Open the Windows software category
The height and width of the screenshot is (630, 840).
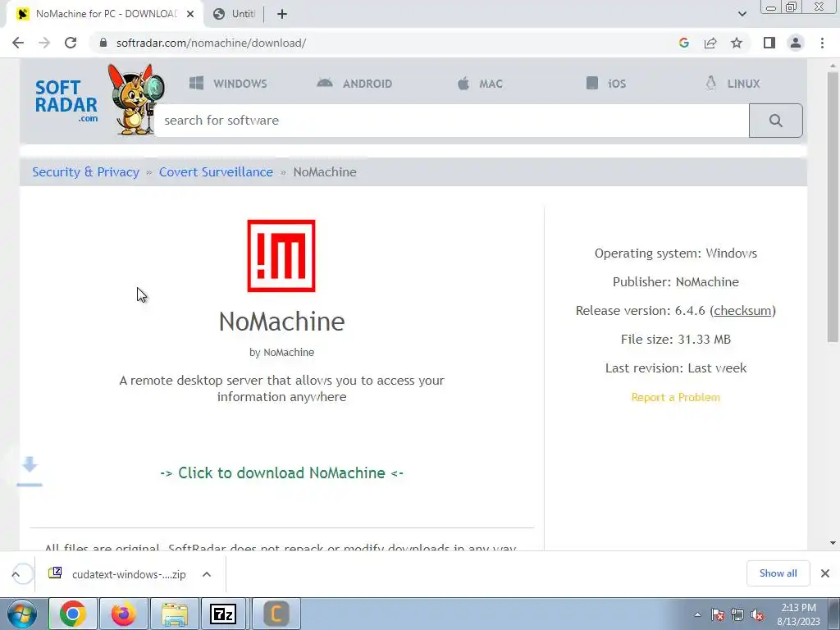pyautogui.click(x=228, y=84)
